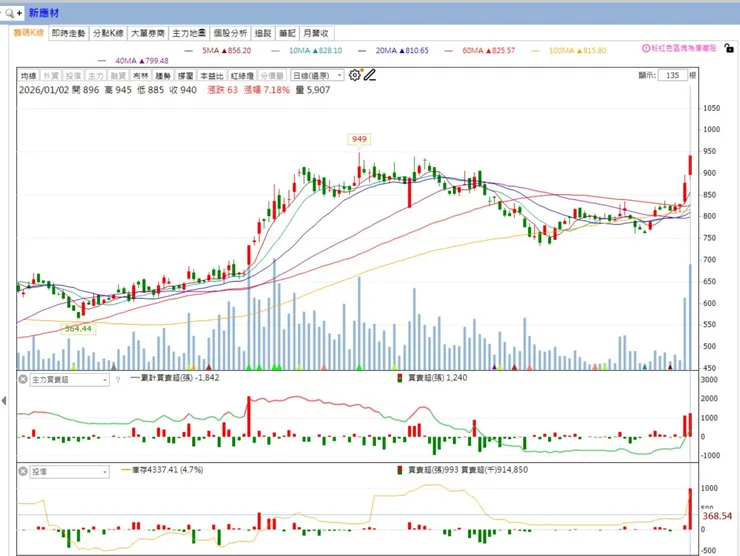Click the 新應材 stock name title
740x556 pixels.
click(44, 13)
